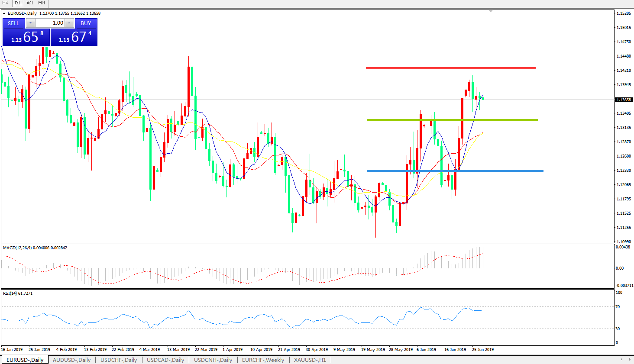Screen dimensions: 634x364
Task: Collapse the one-click trading panel arrow
Action: point(4,13)
